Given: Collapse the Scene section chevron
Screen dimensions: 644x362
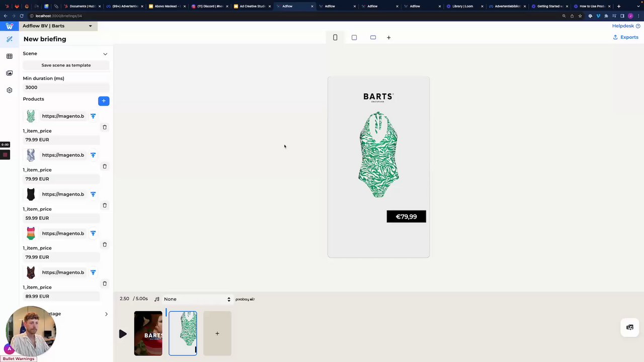Looking at the screenshot, I should (x=105, y=54).
